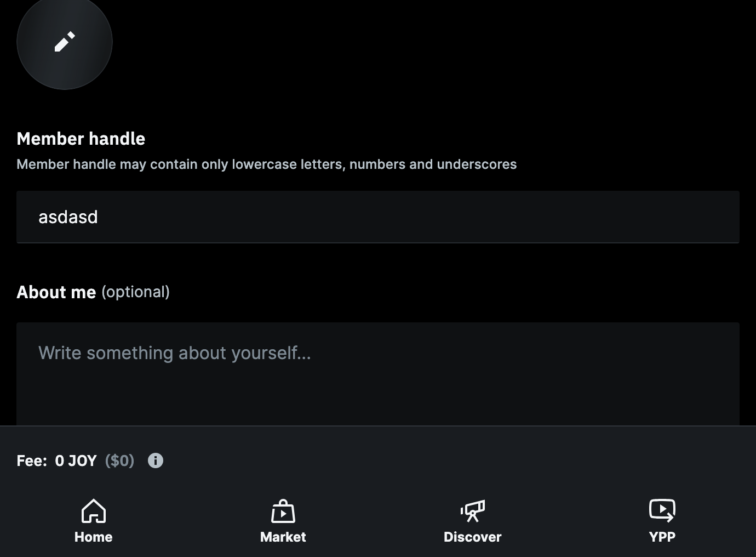Click the write something about yourself placeholder

(174, 353)
